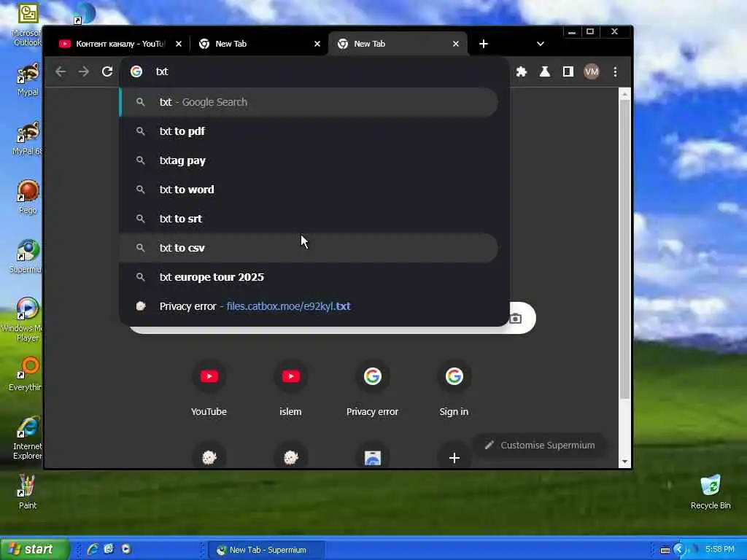Click the page vertical scrollbar
The image size is (747, 560).
coord(624,248)
